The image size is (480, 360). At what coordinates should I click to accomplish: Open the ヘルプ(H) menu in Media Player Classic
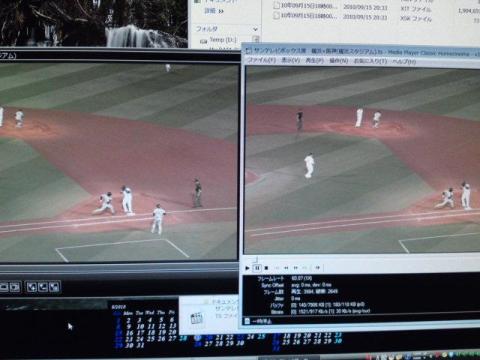click(404, 62)
